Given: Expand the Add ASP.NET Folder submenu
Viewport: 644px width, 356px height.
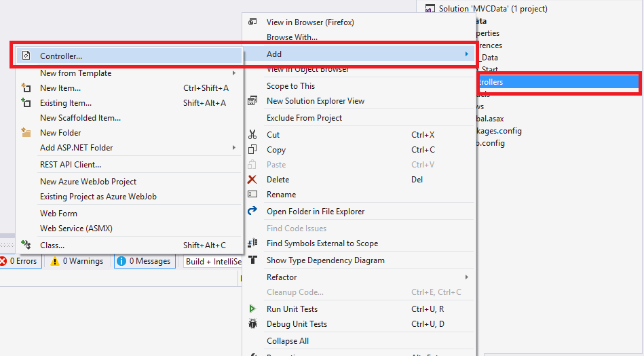Looking at the screenshot, I should tap(234, 148).
